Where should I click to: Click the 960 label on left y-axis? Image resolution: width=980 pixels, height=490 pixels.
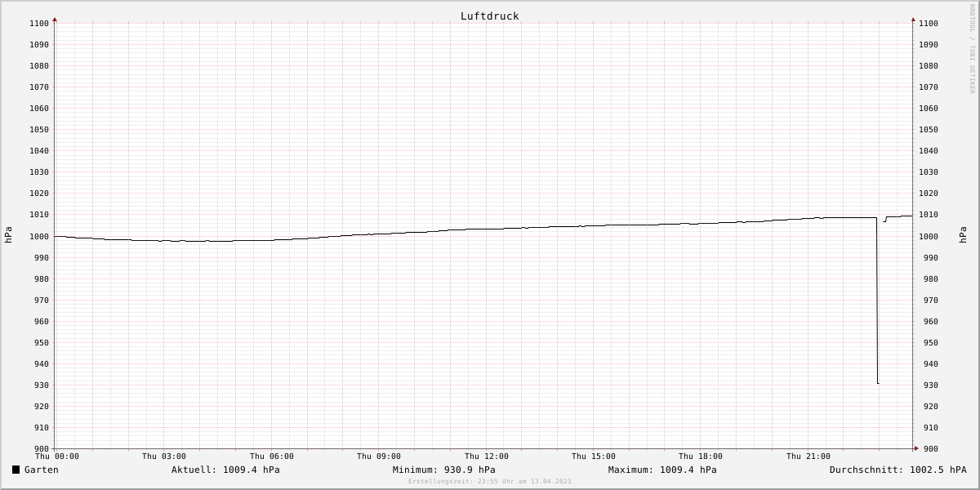click(41, 322)
